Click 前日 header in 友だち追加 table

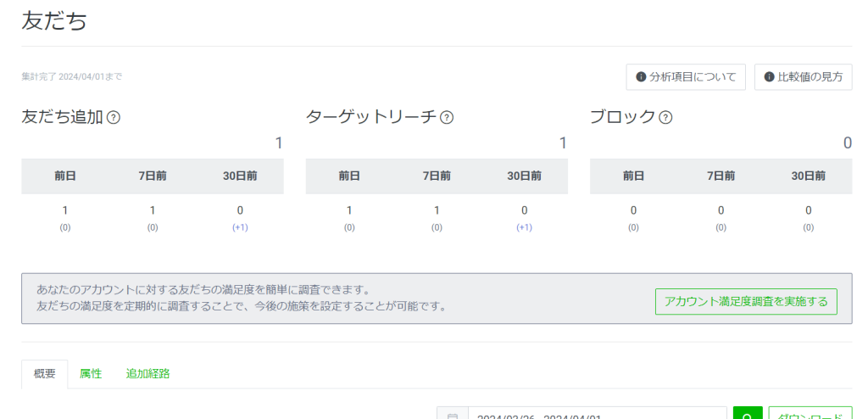click(65, 176)
